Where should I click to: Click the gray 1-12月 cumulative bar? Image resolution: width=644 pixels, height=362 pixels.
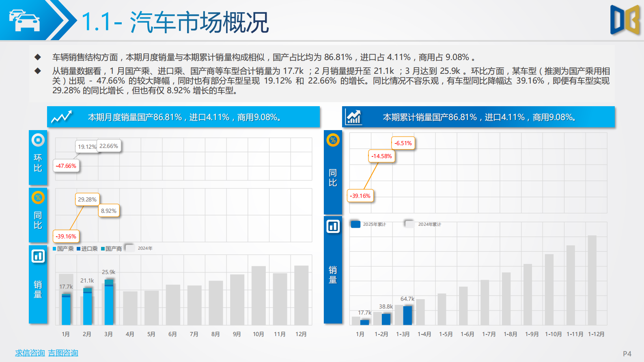click(592, 280)
